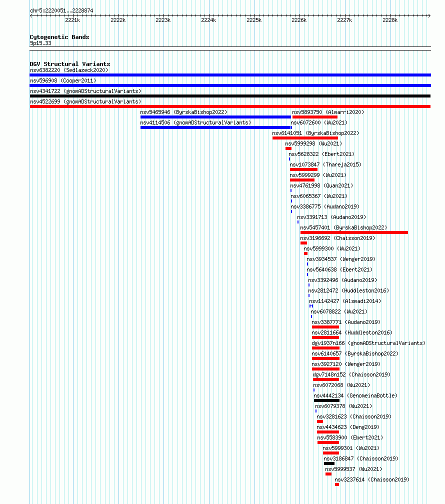Click nsv5999301 (Wu2021) label

point(351,448)
